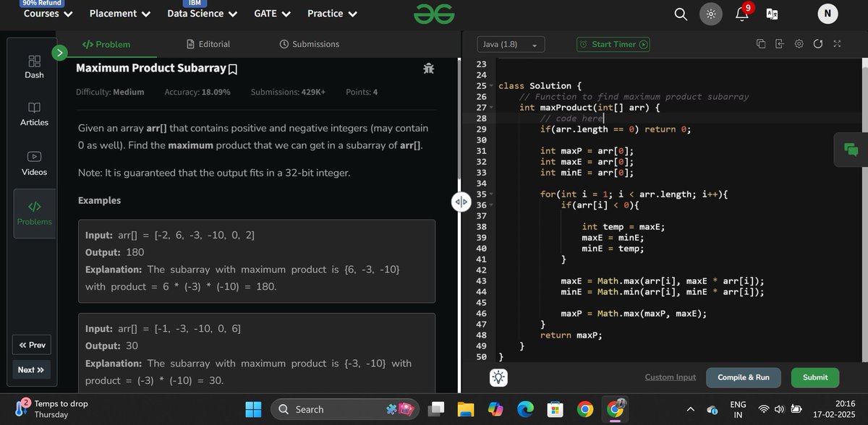Click the Compile & Run button
This screenshot has height=425, width=868.
click(x=744, y=377)
